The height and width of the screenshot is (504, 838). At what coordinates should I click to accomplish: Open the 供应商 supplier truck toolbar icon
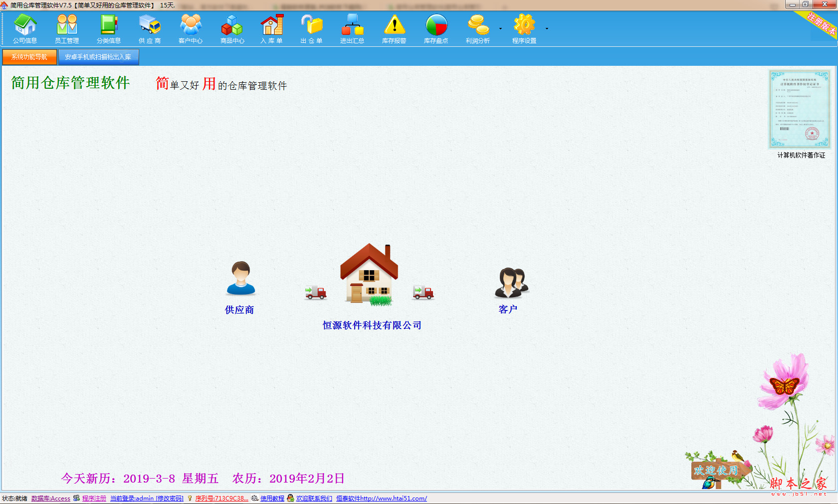[150, 29]
